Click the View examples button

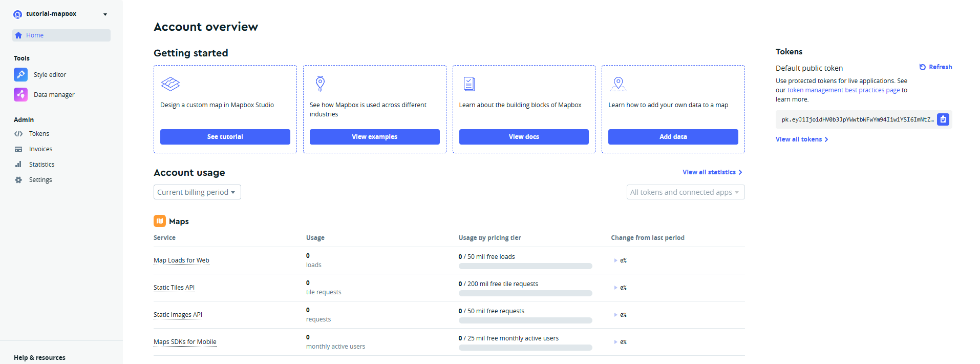point(375,137)
